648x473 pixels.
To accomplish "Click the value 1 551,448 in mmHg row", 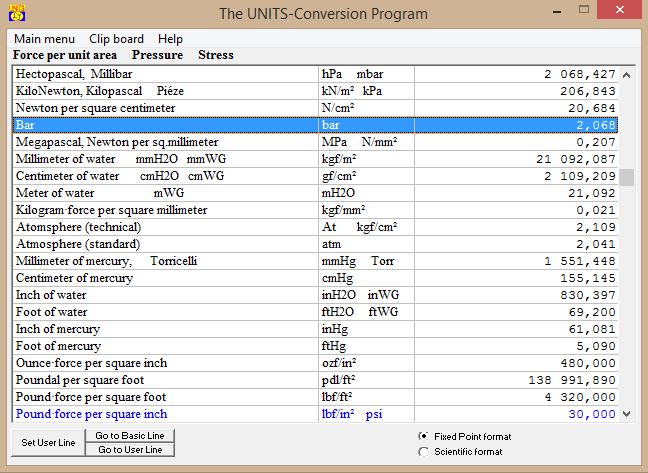I will [579, 261].
